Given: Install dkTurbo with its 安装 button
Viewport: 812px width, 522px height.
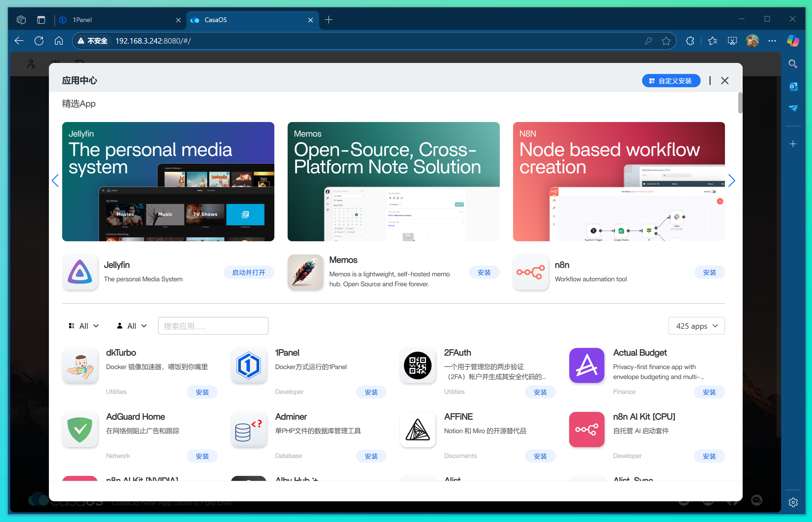Looking at the screenshot, I should (202, 392).
